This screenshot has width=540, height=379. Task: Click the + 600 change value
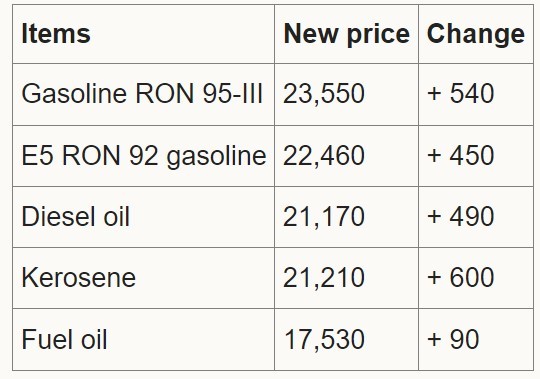tap(460, 278)
